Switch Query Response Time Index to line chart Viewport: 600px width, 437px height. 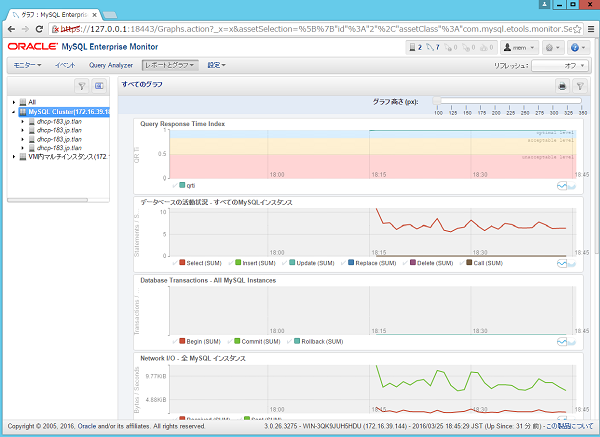click(562, 186)
